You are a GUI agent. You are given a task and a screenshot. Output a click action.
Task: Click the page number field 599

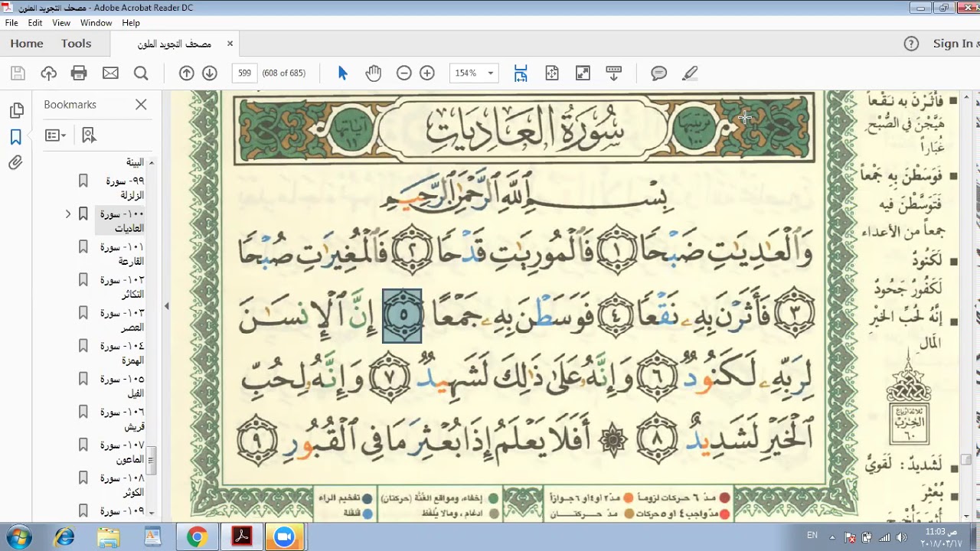[244, 73]
